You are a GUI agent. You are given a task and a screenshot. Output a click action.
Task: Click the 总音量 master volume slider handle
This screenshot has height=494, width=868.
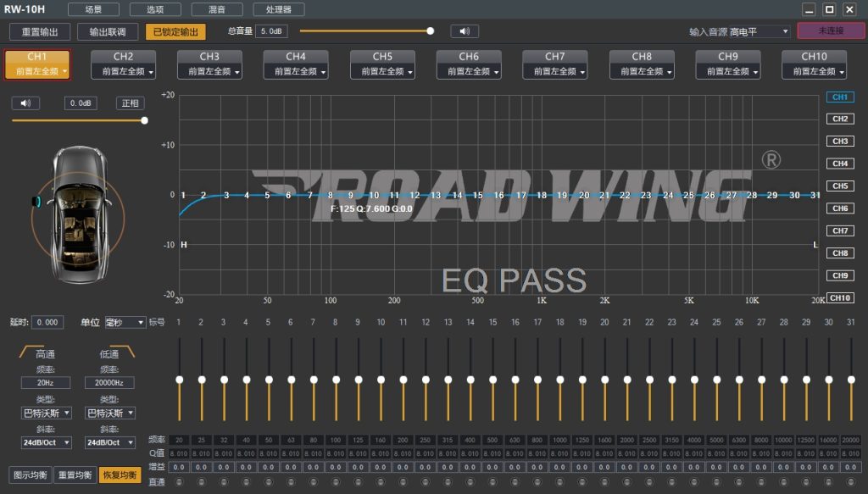(430, 31)
